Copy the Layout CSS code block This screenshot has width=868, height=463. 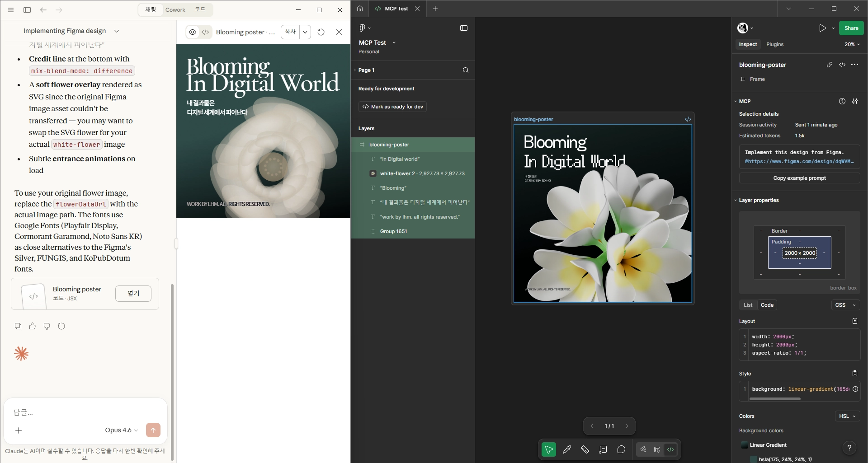coord(854,321)
